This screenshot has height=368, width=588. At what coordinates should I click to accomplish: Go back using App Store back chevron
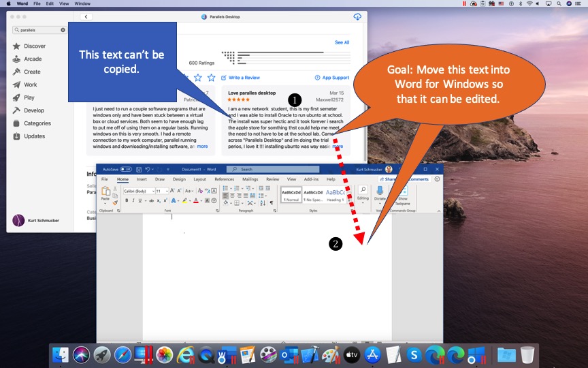point(86,17)
